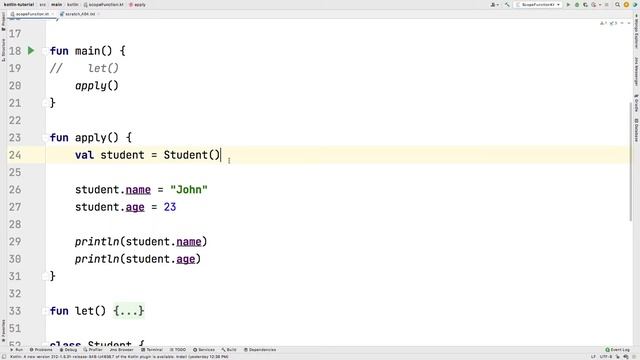Expand the folded let() function
640x360 pixels.
tap(44, 311)
